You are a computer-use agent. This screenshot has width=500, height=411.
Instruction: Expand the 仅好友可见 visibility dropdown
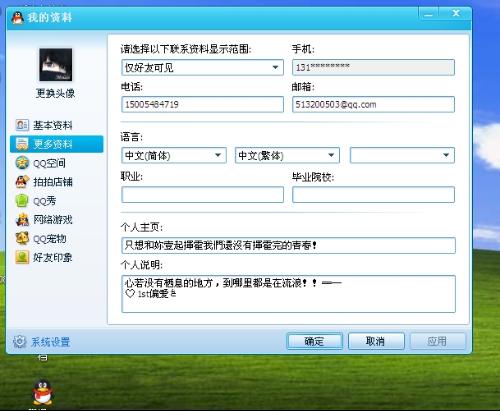[202, 68]
